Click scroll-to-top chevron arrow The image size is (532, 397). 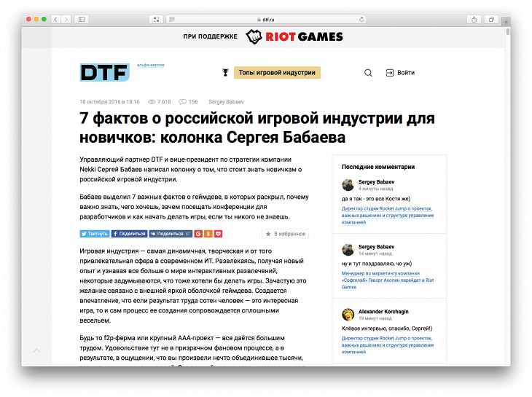click(x=37, y=351)
